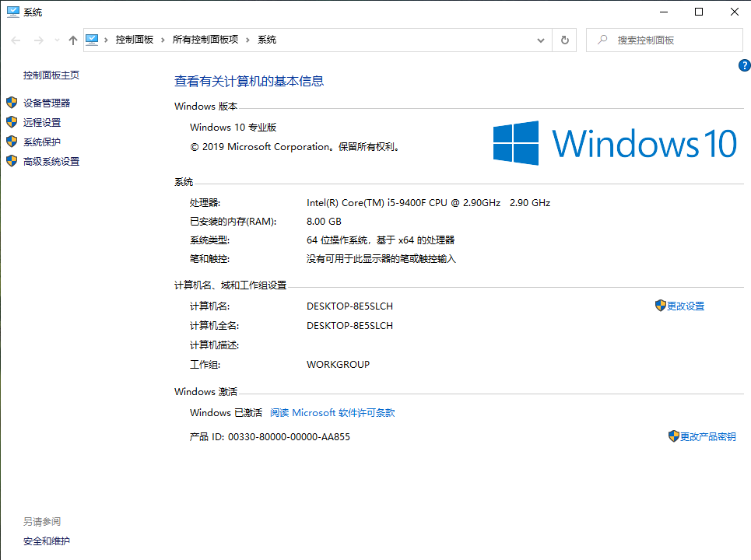Click the shield icon next to 系统保护
751x560 pixels.
[x=12, y=141]
